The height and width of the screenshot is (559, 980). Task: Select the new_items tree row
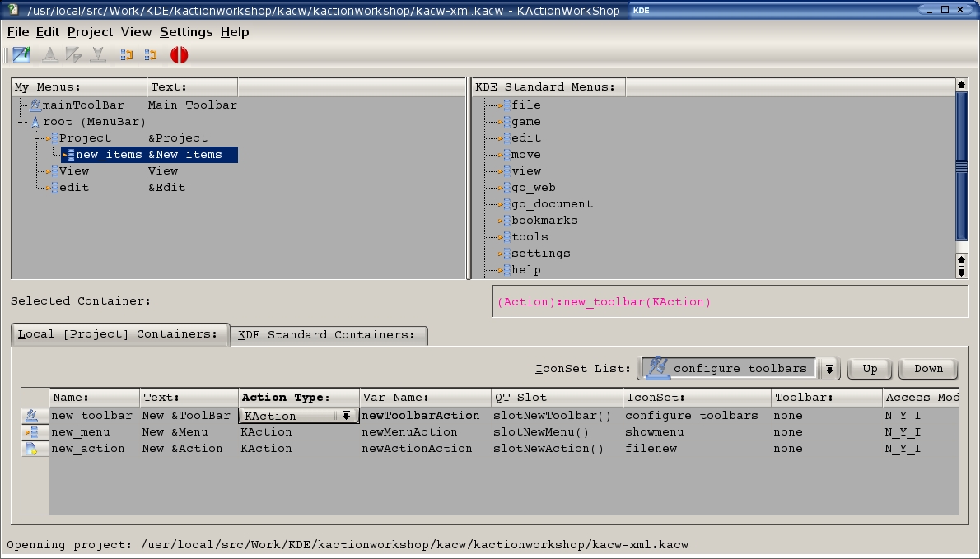pos(149,155)
